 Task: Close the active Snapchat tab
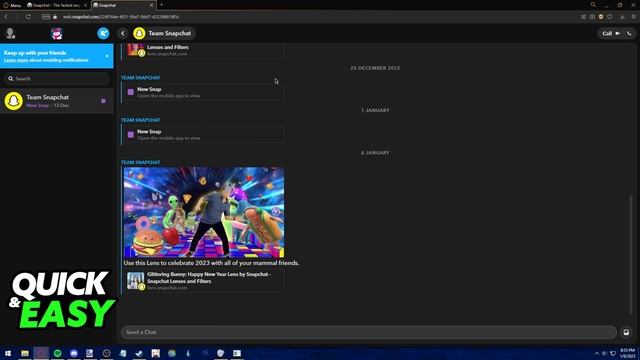[151, 5]
